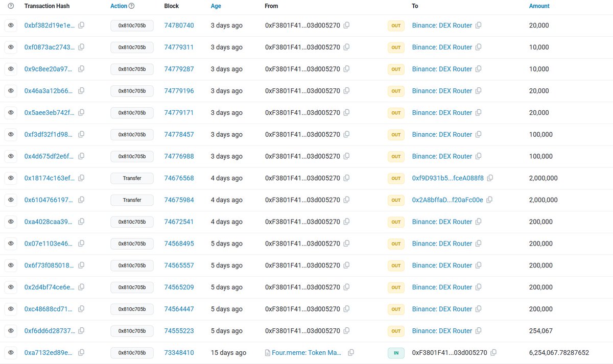Copy From address in block 74676568 row
Image resolution: width=613 pixels, height=364 pixels.
[347, 178]
